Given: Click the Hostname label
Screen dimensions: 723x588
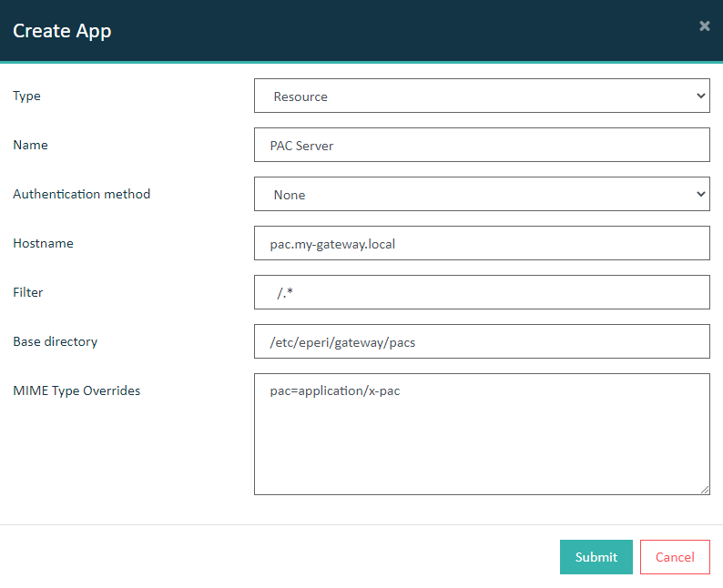Looking at the screenshot, I should coord(44,243).
